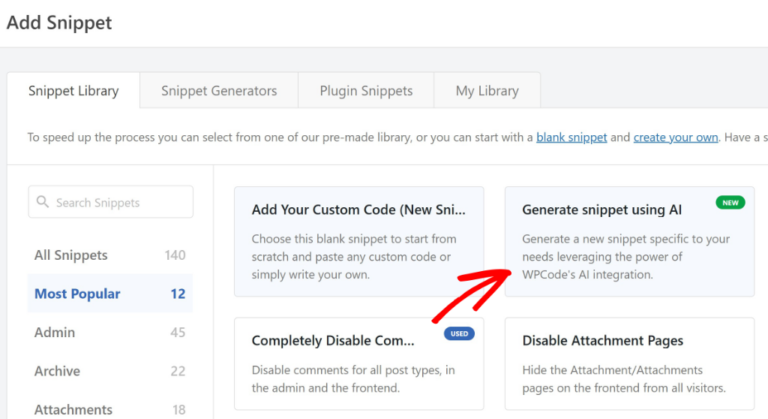The height and width of the screenshot is (419, 768).
Task: Open the Plugin Snippets tab
Action: click(366, 91)
